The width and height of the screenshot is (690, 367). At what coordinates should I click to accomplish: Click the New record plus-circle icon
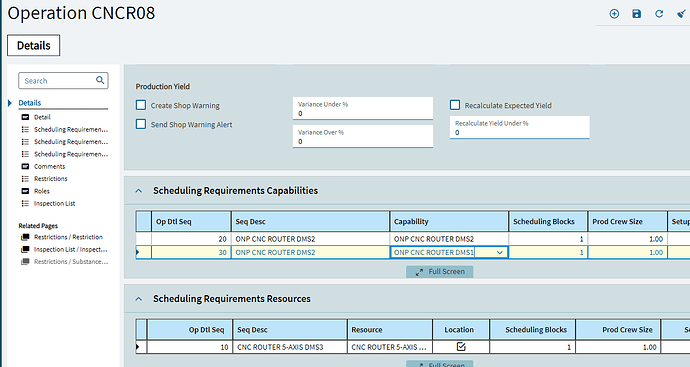pyautogui.click(x=614, y=14)
